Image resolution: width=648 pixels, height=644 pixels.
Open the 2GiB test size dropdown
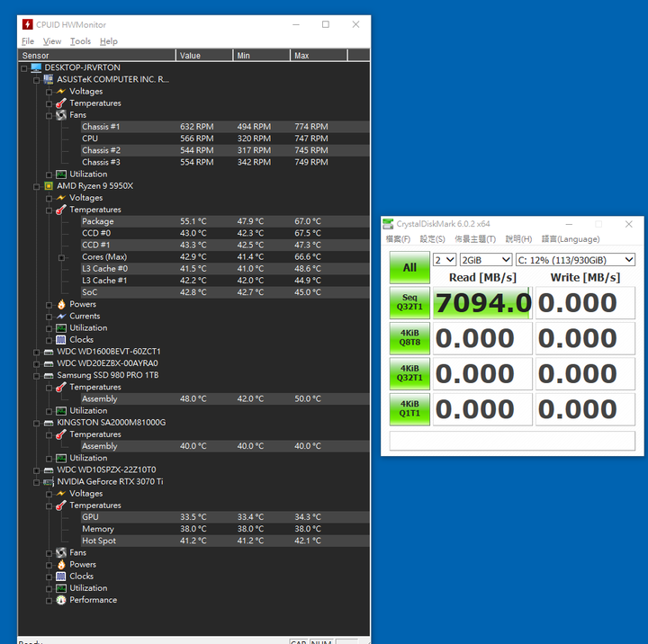486,260
